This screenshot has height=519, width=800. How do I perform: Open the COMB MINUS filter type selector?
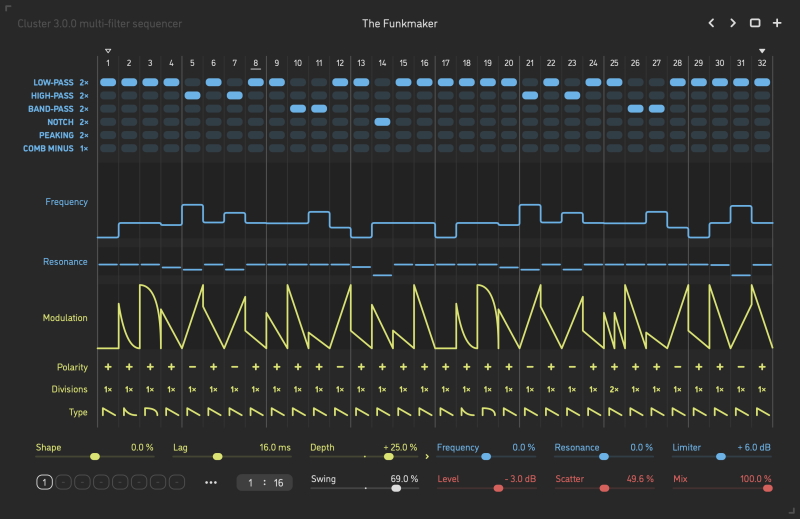point(55,148)
